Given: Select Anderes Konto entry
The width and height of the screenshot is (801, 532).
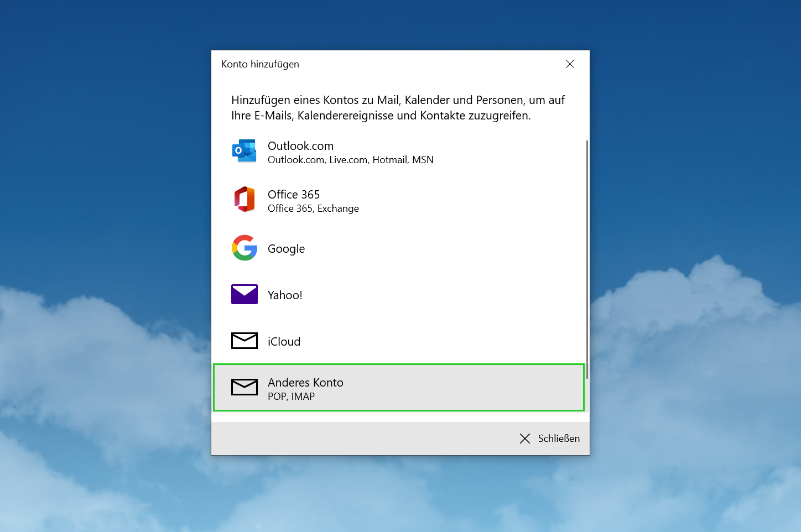Looking at the screenshot, I should 399,388.
